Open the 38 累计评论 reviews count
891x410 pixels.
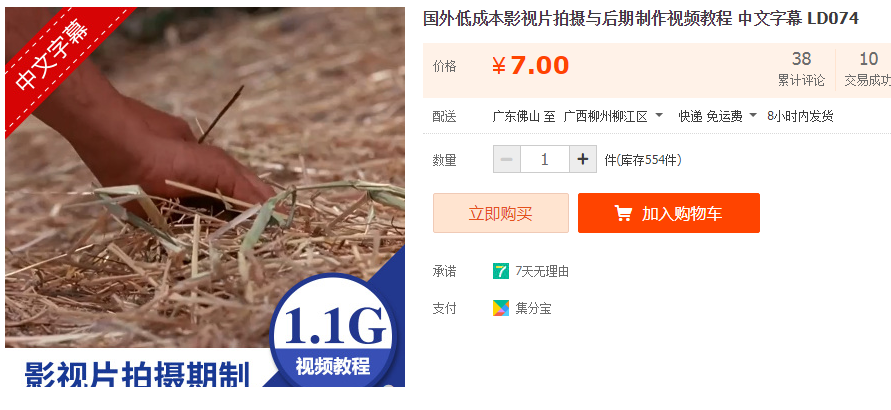coord(801,69)
